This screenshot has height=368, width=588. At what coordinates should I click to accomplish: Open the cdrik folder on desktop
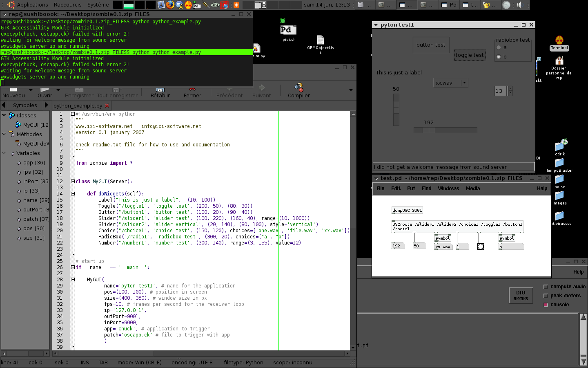560,147
